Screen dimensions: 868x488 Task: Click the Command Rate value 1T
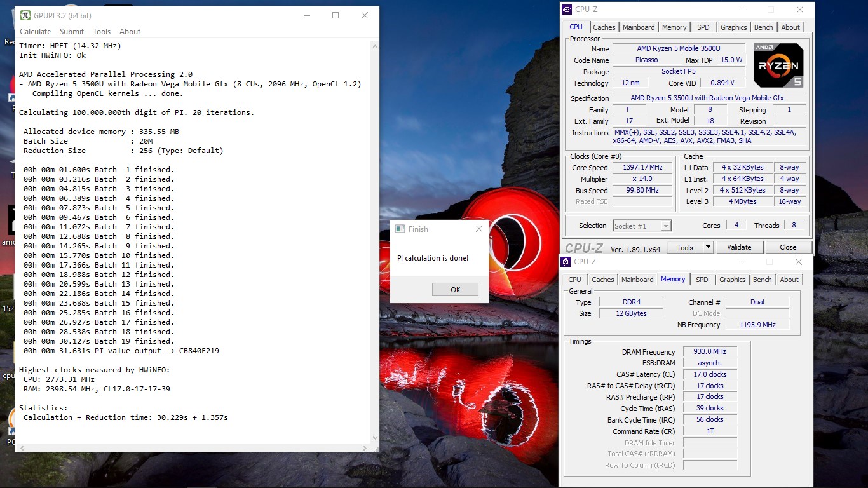710,431
